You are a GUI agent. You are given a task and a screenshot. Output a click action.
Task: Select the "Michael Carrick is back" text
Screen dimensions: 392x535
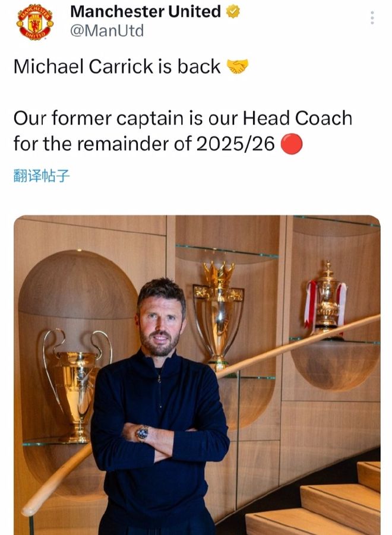(x=117, y=67)
